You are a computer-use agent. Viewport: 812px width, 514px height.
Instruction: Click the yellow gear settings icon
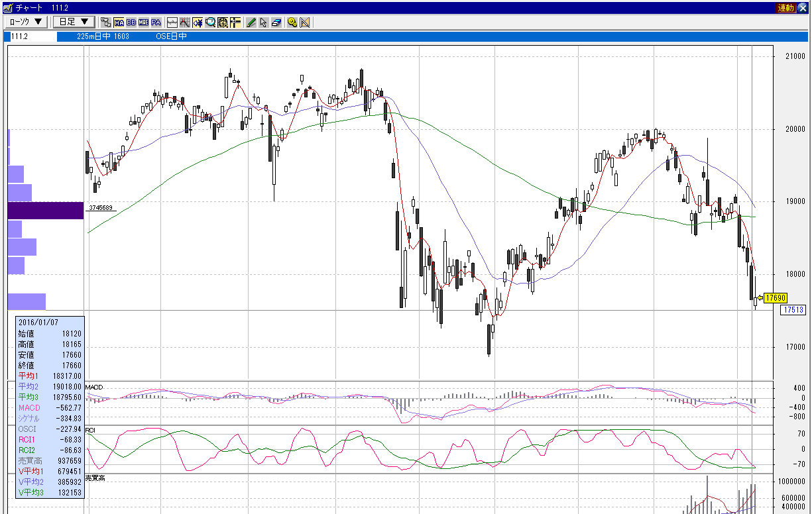(x=292, y=22)
